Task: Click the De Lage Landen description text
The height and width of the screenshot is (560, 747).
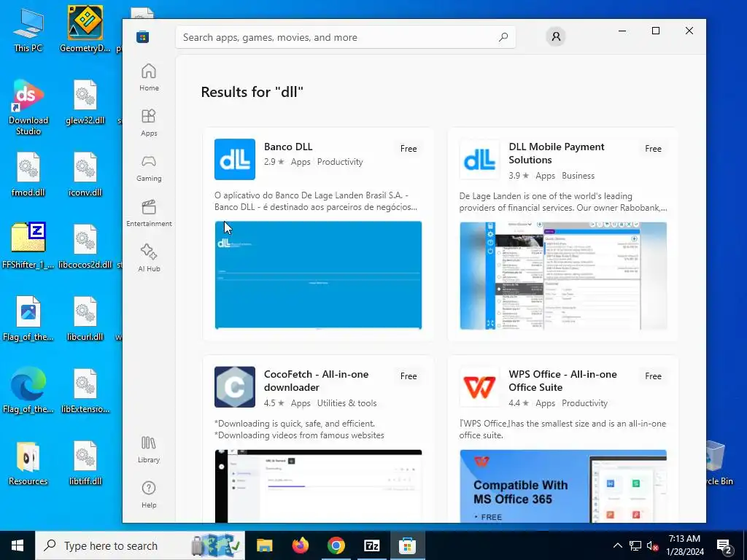Action: pyautogui.click(x=563, y=202)
